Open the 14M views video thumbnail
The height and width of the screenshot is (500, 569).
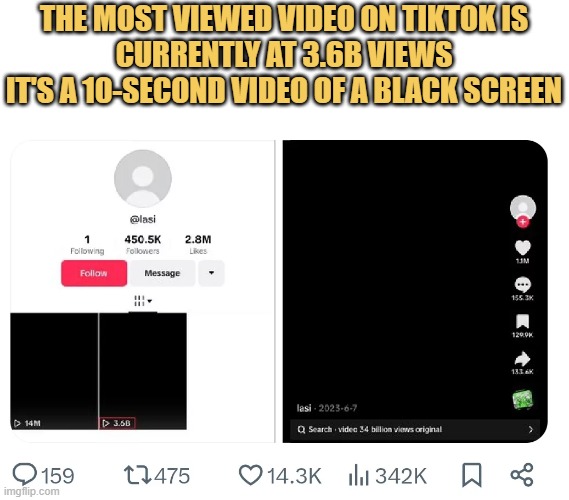54,371
